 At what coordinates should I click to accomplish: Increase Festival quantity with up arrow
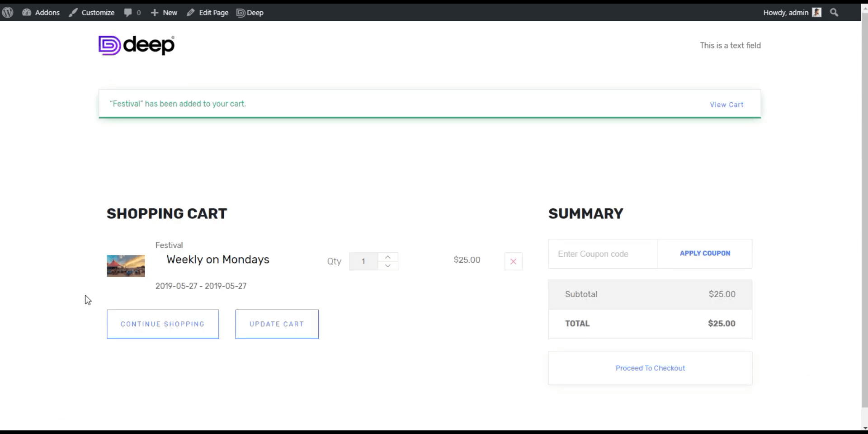[x=388, y=257]
